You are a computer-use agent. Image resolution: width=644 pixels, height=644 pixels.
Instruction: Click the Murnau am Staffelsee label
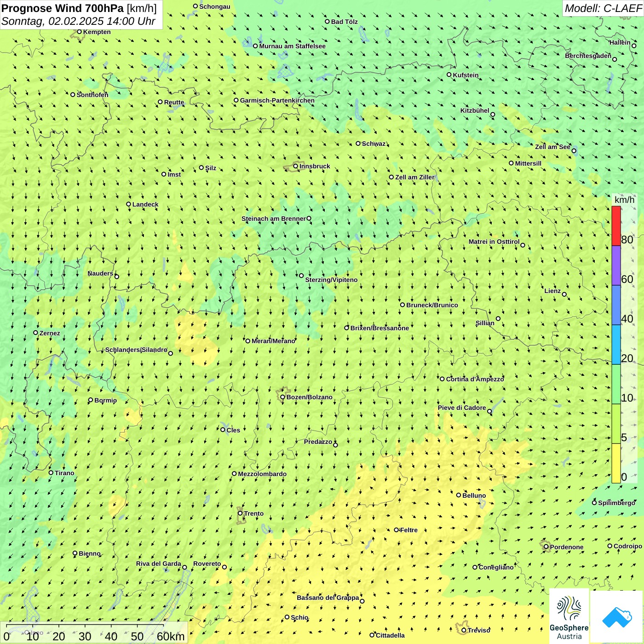[x=292, y=46]
